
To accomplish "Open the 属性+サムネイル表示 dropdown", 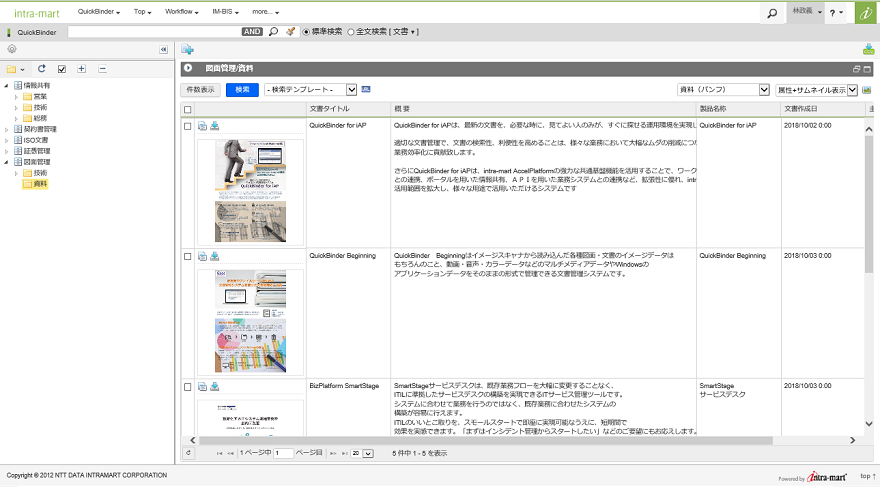I will (817, 90).
